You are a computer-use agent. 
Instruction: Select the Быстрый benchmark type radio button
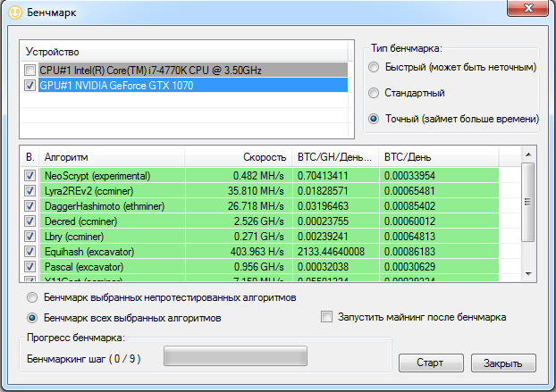374,67
